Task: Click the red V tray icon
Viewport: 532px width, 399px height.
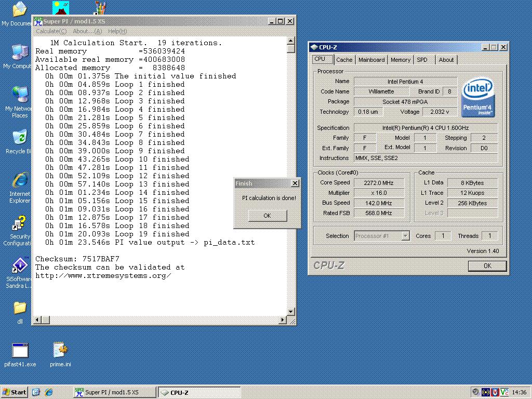Action: click(495, 392)
